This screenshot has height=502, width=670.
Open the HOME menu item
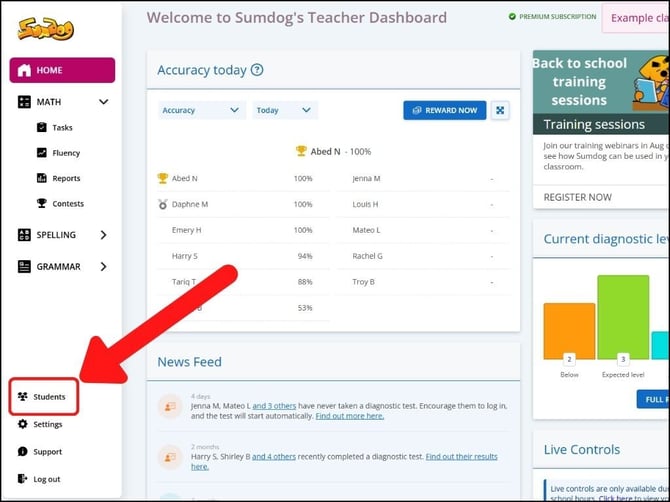coord(62,70)
